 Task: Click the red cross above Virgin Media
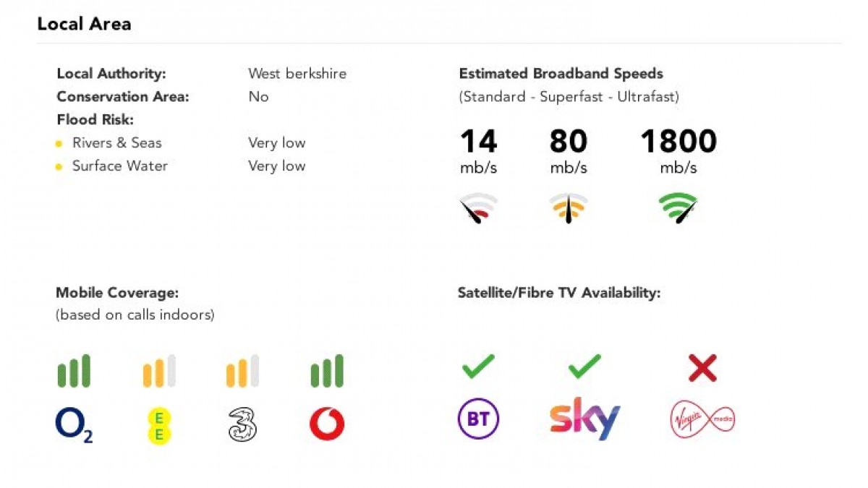click(702, 369)
